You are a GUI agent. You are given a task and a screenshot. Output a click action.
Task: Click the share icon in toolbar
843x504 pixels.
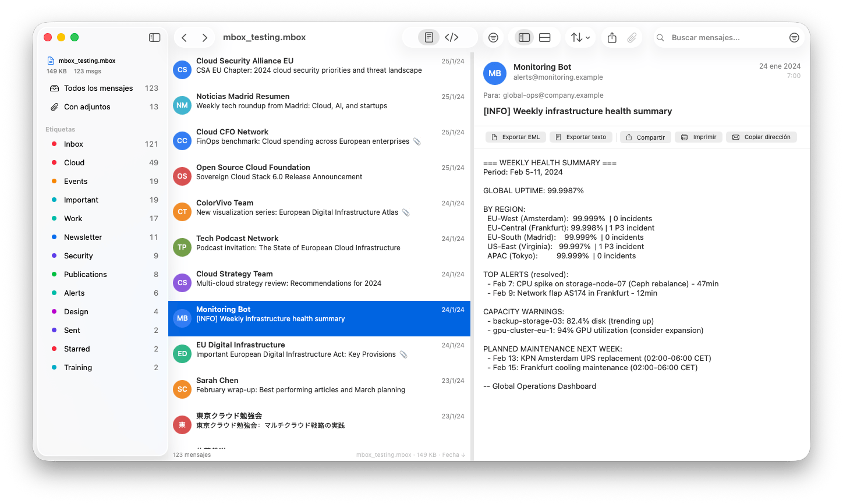611,37
